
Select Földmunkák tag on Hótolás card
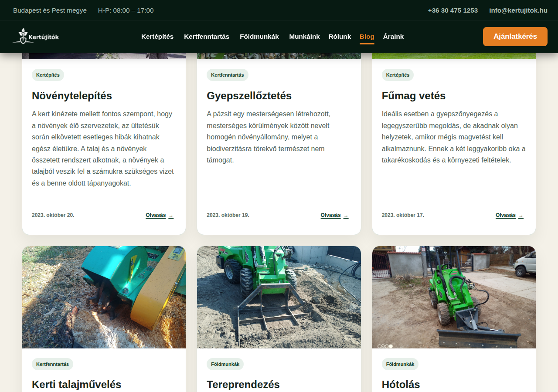(x=400, y=364)
